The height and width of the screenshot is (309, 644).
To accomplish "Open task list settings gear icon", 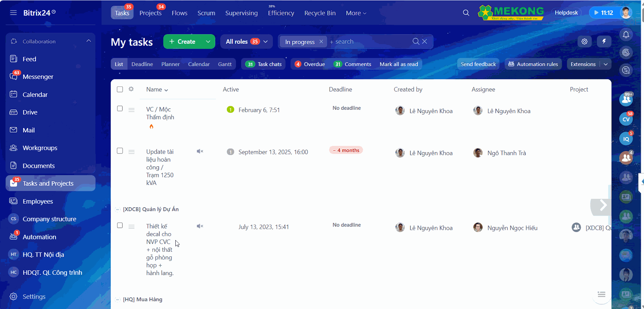I will (584, 42).
